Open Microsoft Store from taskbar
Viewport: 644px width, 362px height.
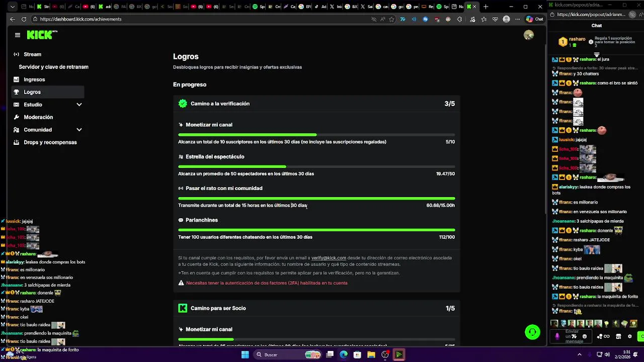(x=357, y=354)
